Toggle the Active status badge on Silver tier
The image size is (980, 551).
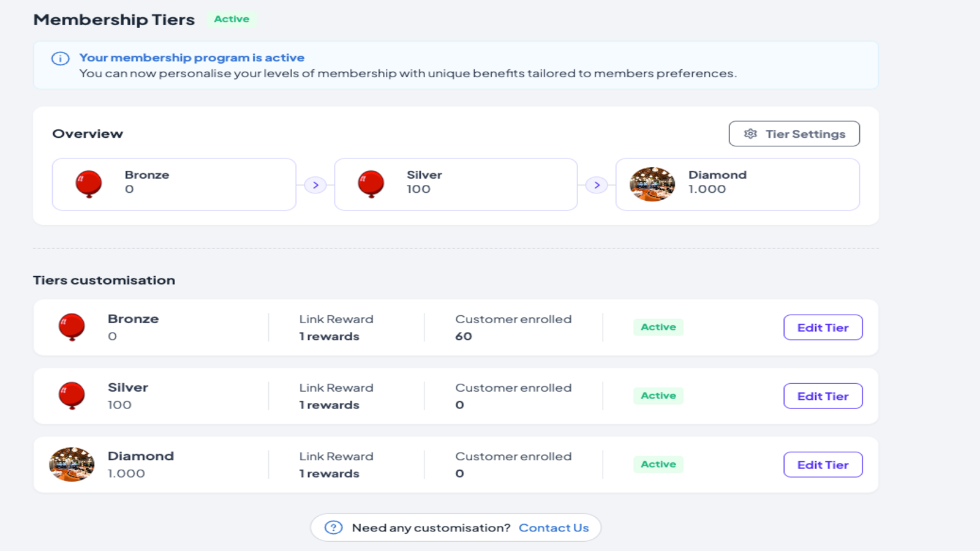click(658, 395)
